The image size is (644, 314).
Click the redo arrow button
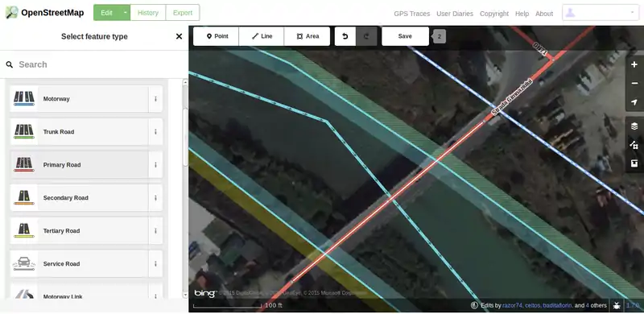point(366,36)
